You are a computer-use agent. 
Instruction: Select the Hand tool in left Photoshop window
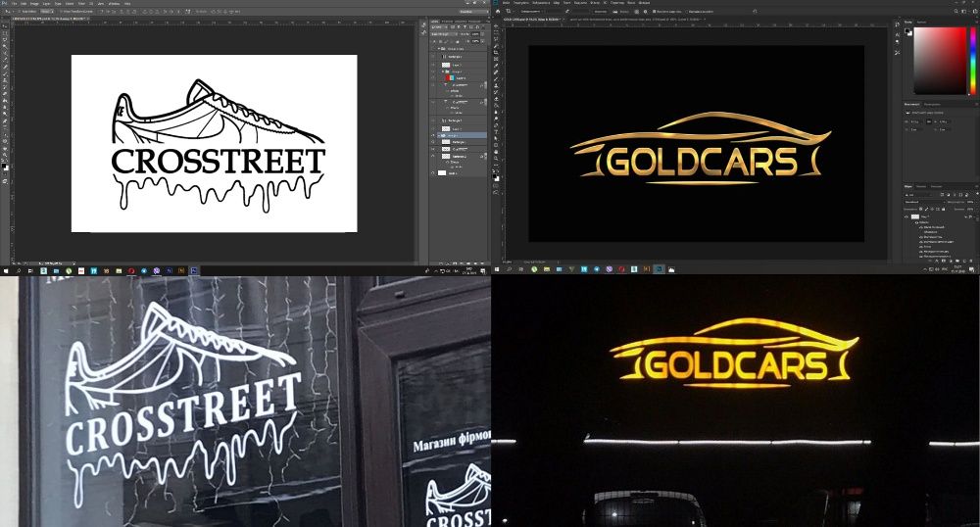click(4, 148)
